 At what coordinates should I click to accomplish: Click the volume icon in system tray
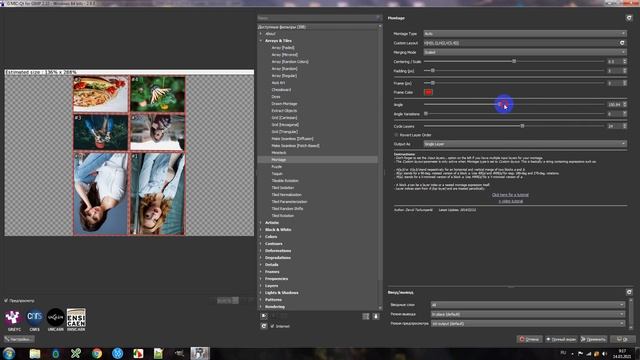point(604,353)
